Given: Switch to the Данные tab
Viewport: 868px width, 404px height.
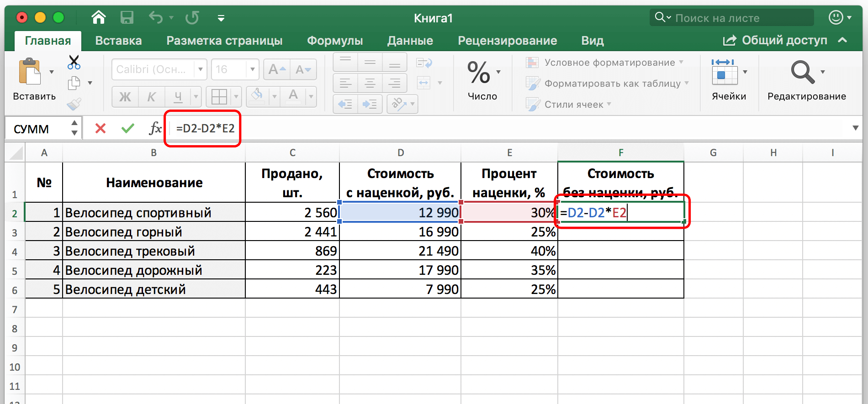Looking at the screenshot, I should coord(410,41).
